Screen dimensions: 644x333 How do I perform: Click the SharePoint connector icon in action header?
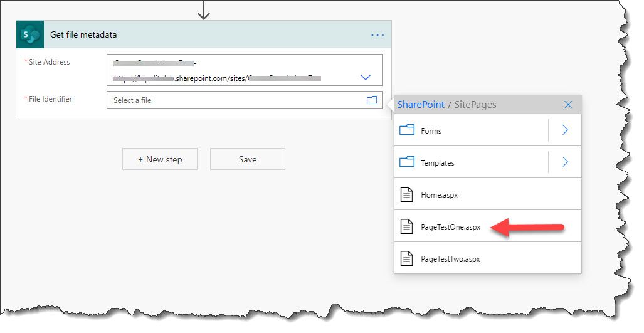(29, 34)
